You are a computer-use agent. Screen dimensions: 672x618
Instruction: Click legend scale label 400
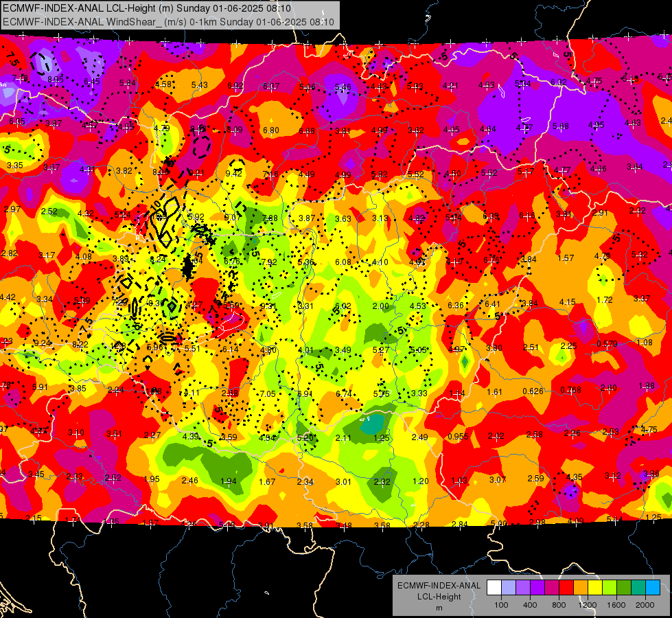click(x=530, y=605)
